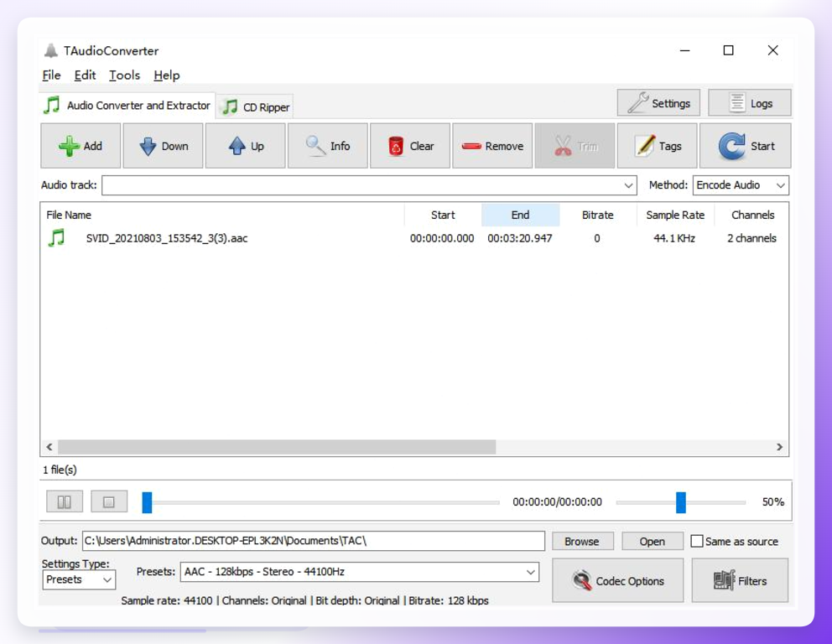Click the Bitrate column header
Image resolution: width=832 pixels, height=644 pixels.
coord(597,215)
